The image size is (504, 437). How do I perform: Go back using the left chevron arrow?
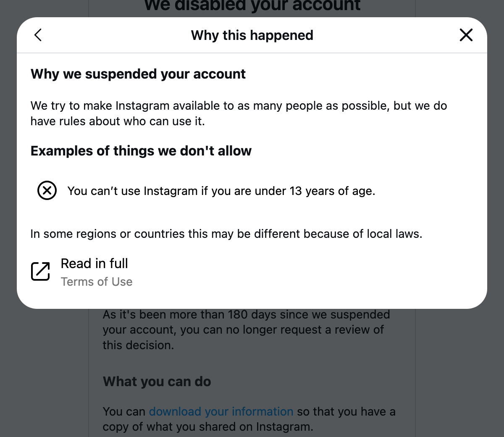click(38, 35)
